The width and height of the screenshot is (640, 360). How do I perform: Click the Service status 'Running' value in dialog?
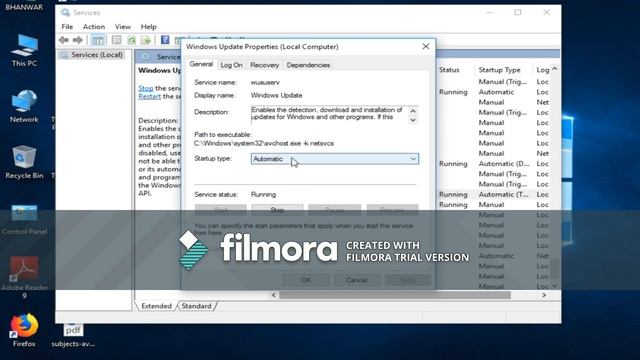263,194
